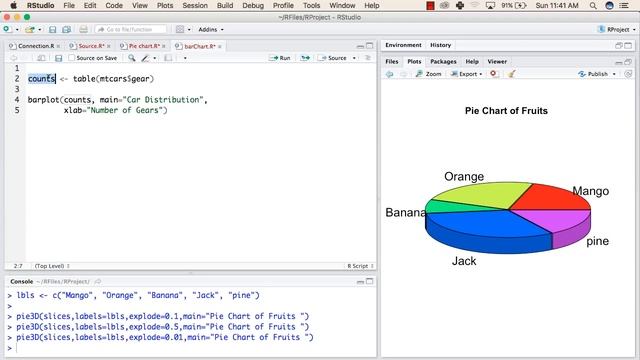Open the History tab
The height and width of the screenshot is (360, 640).
(440, 45)
